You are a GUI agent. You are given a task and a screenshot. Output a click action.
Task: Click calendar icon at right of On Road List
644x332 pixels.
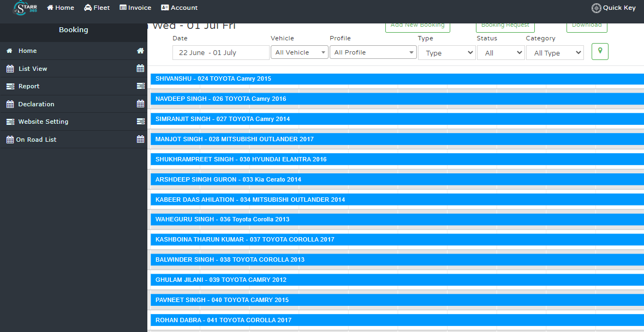140,139
